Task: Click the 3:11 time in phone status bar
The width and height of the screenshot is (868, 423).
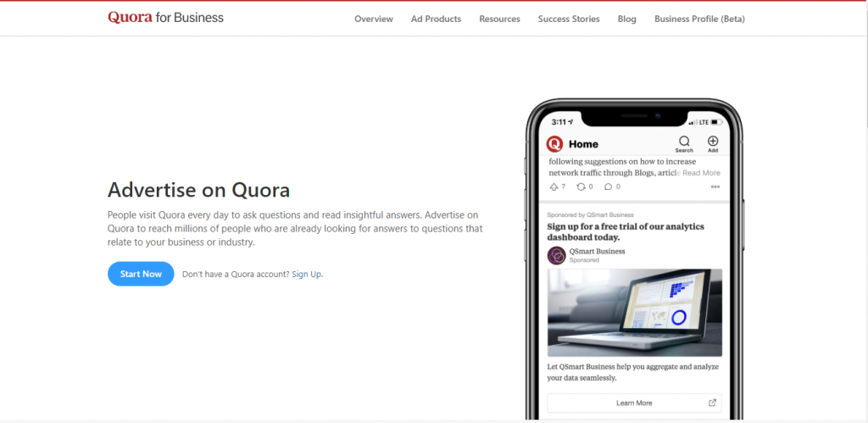Action: click(559, 122)
